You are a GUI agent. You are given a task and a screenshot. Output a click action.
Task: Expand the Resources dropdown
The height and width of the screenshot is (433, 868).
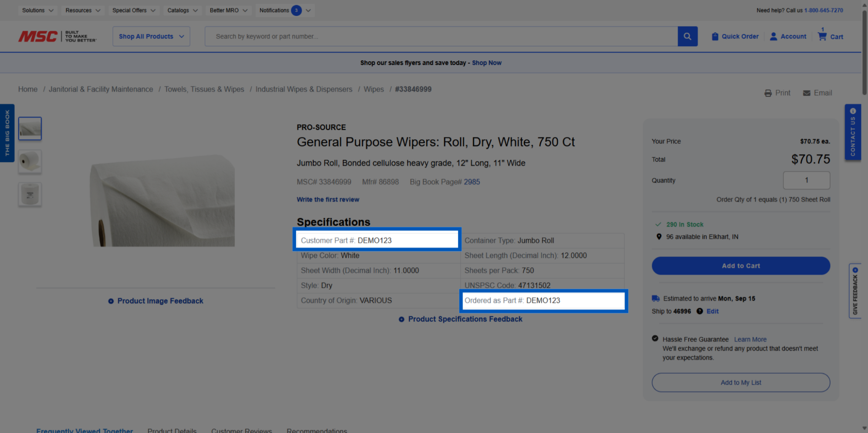click(83, 10)
